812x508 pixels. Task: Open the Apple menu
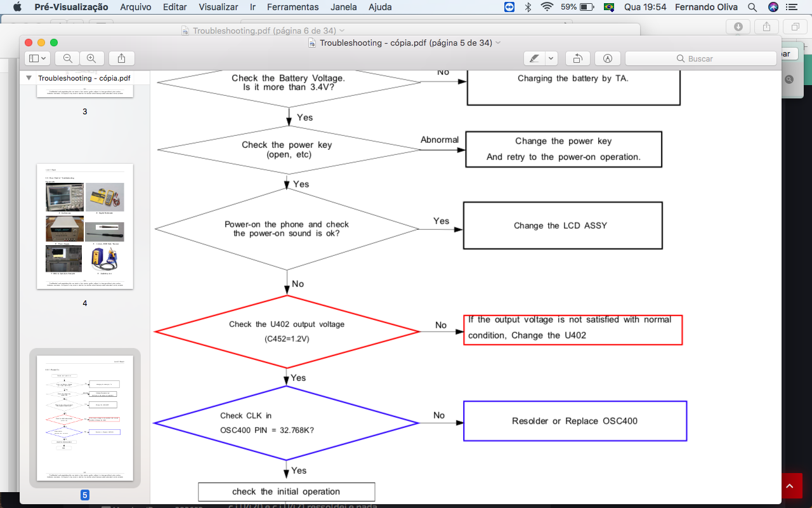16,7
